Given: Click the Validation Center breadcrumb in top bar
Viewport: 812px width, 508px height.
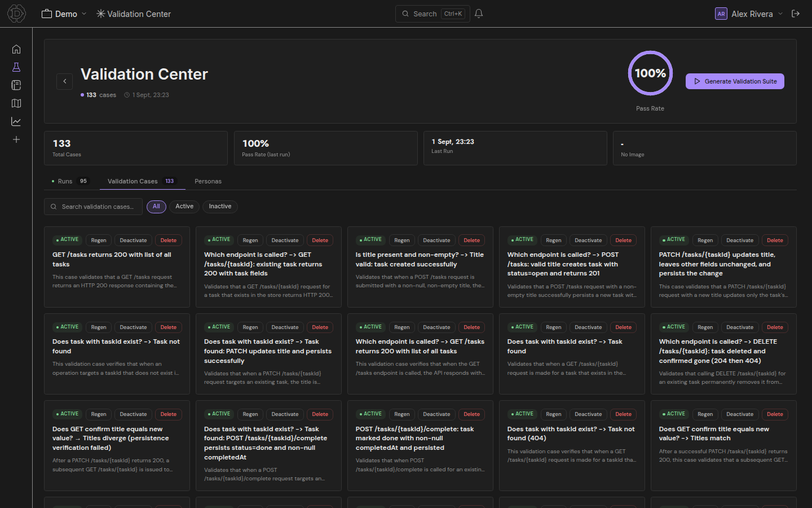Looking at the screenshot, I should click(139, 14).
